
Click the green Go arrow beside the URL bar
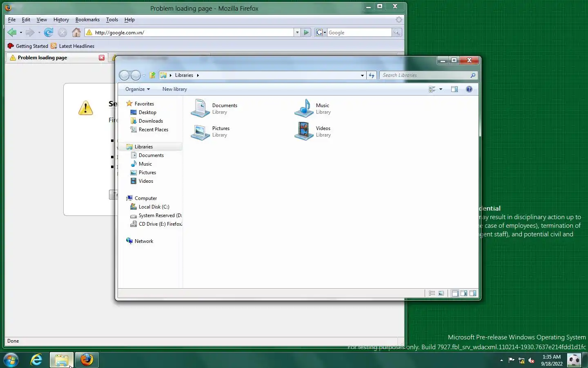point(306,32)
